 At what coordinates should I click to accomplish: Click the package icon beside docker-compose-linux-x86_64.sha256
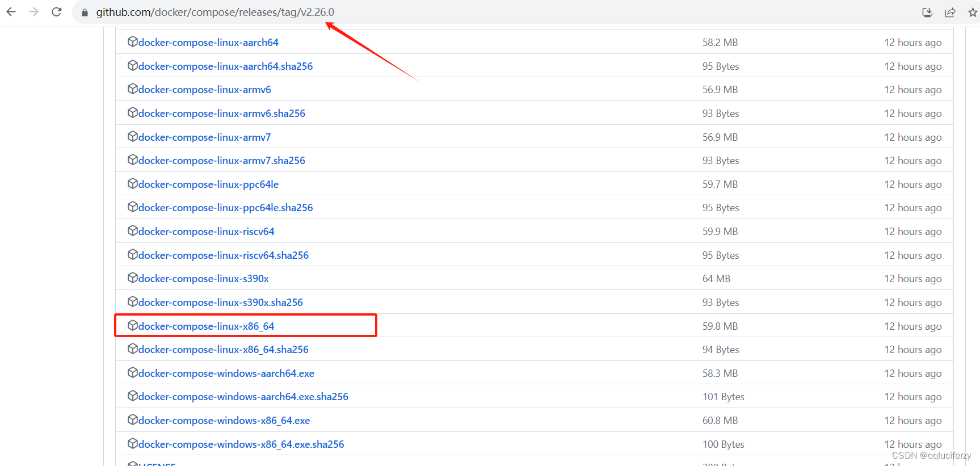tap(132, 349)
